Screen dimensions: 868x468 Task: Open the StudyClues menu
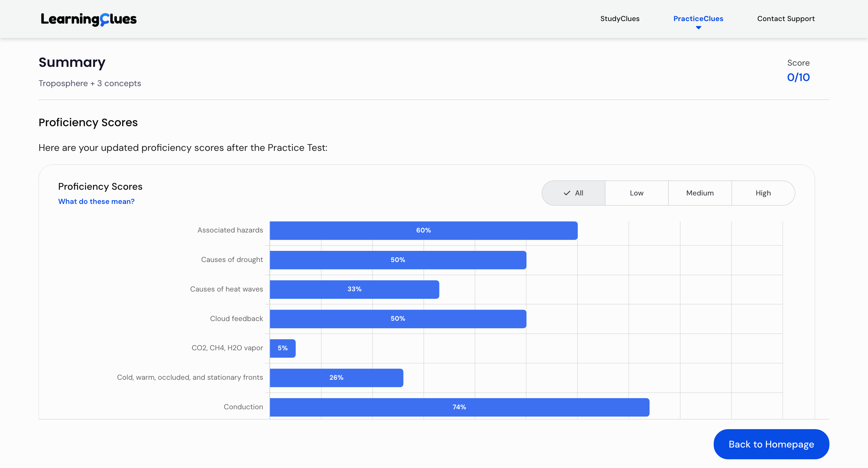(x=620, y=18)
